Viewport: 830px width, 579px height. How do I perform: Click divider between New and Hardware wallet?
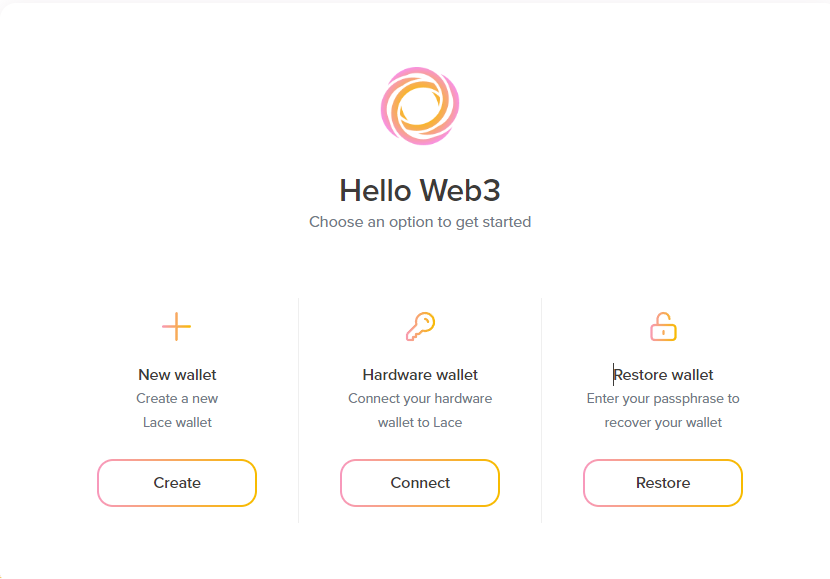[x=298, y=410]
